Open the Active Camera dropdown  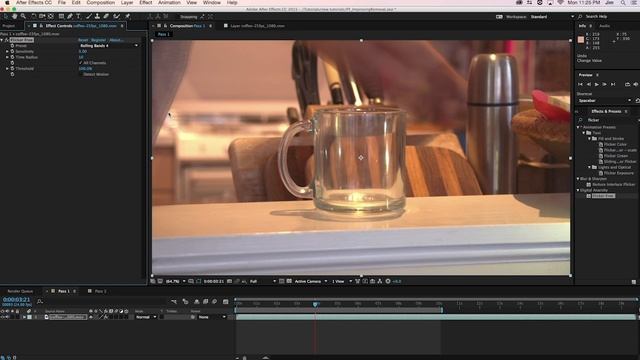click(311, 281)
